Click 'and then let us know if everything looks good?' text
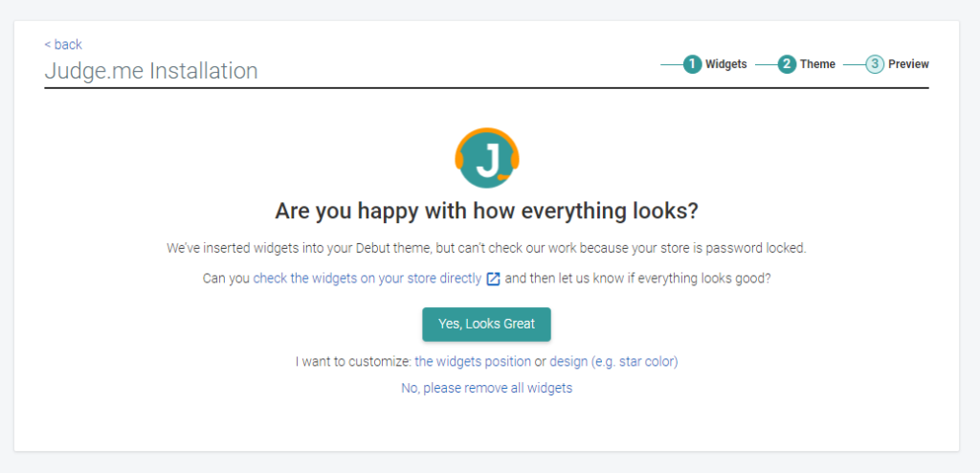 [638, 279]
